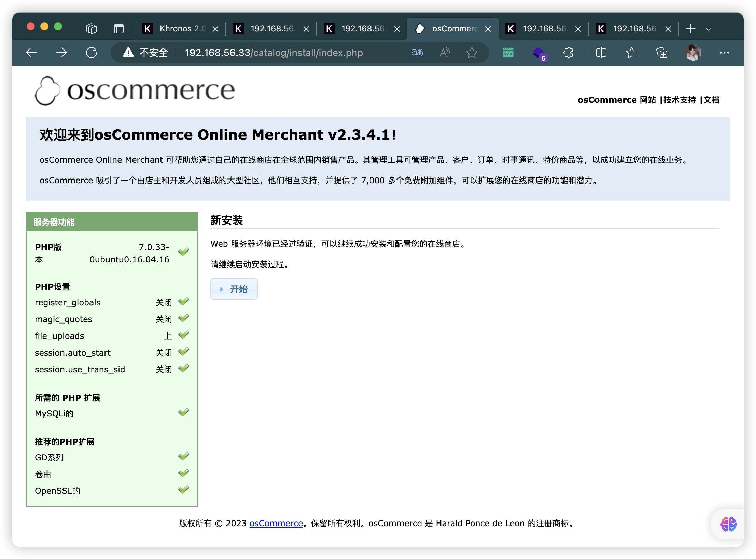
Task: Click the file_uploads checkmark
Action: click(x=184, y=335)
